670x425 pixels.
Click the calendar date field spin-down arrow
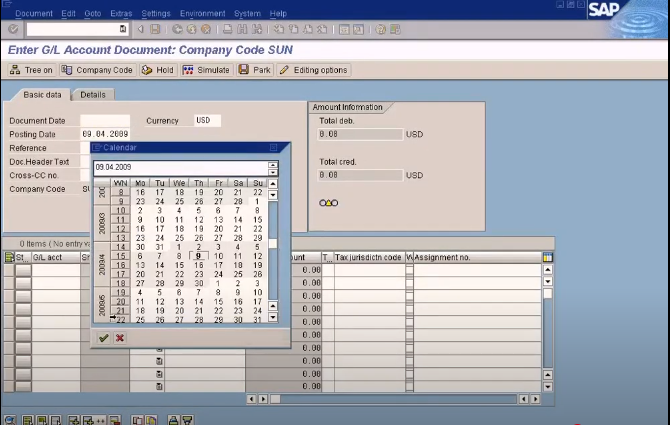pyautogui.click(x=273, y=172)
